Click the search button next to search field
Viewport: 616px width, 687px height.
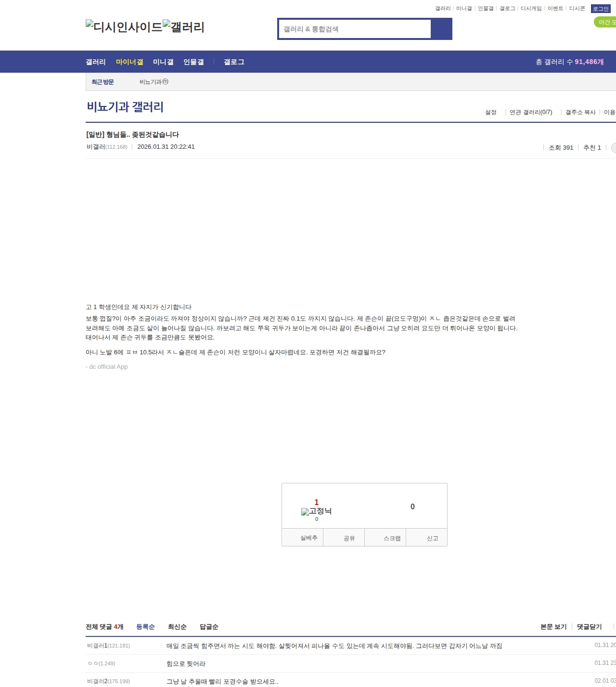tap(441, 29)
